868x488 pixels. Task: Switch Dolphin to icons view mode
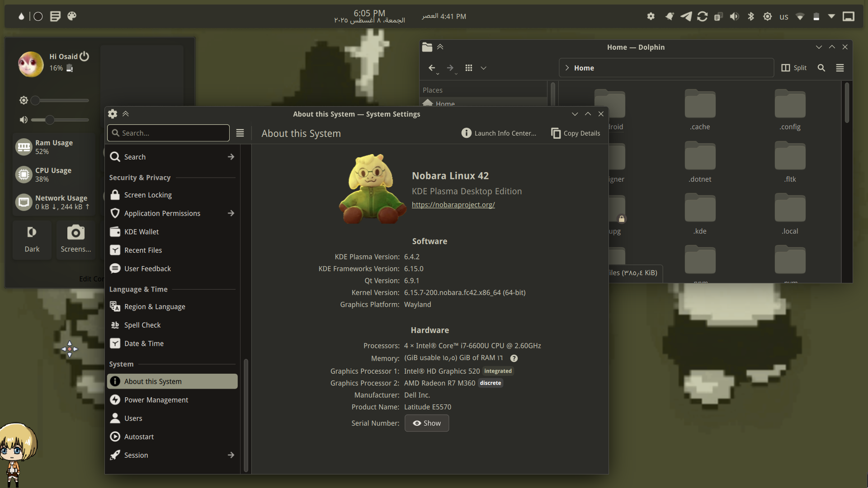tap(469, 68)
